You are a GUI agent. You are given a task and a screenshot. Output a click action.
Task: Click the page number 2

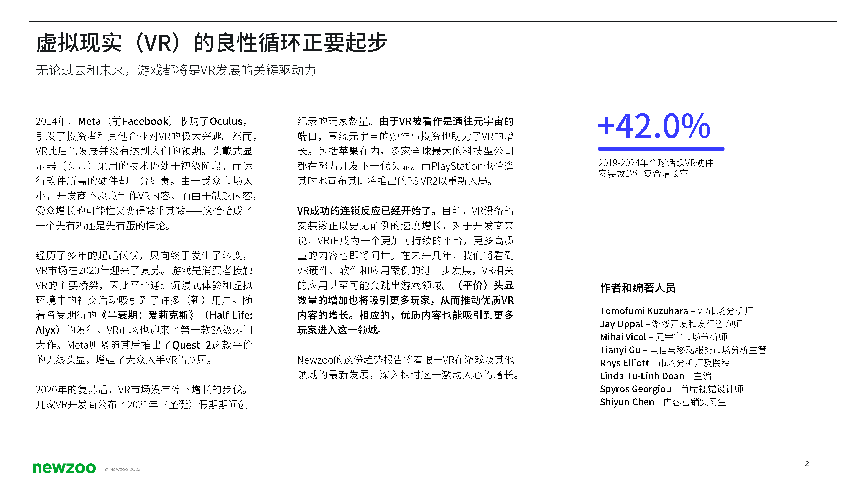coord(807,464)
